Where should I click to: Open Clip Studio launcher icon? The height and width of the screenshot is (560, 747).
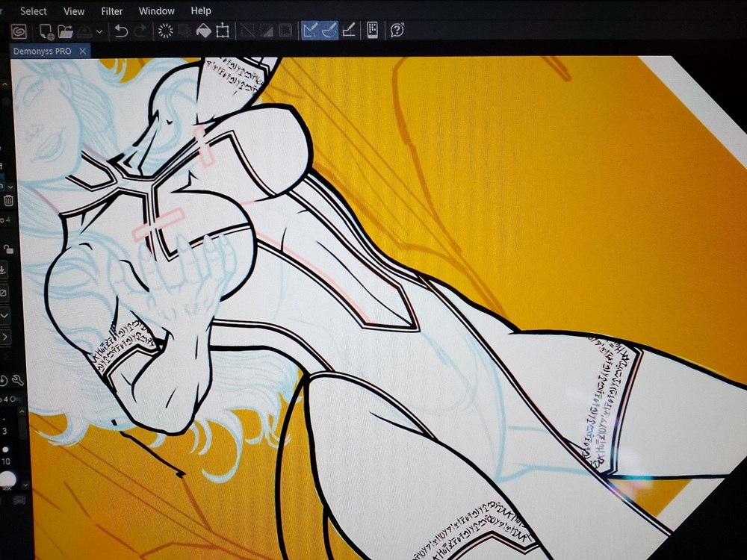pyautogui.click(x=19, y=31)
